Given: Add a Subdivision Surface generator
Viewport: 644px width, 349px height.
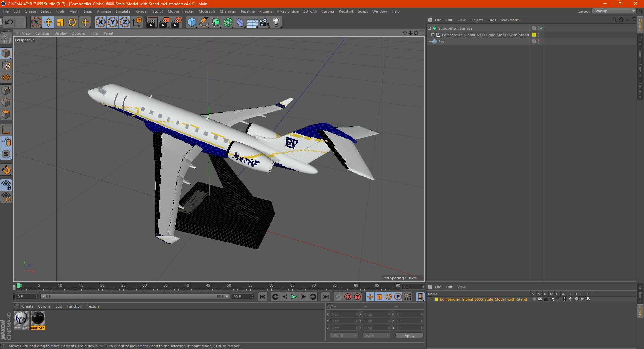Looking at the screenshot, I should [x=216, y=22].
